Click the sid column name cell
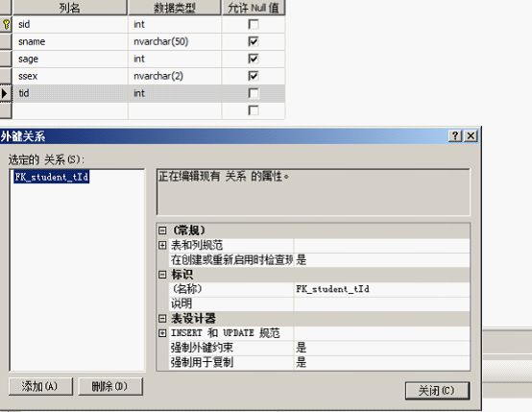The image size is (532, 412). pos(70,24)
